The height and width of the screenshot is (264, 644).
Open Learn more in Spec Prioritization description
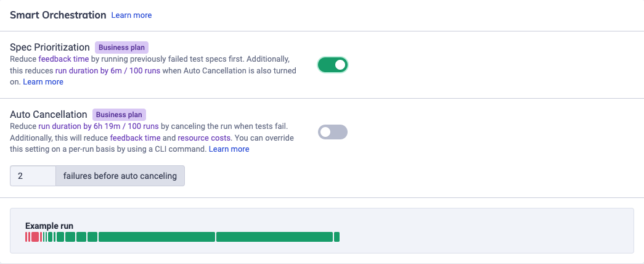click(43, 81)
